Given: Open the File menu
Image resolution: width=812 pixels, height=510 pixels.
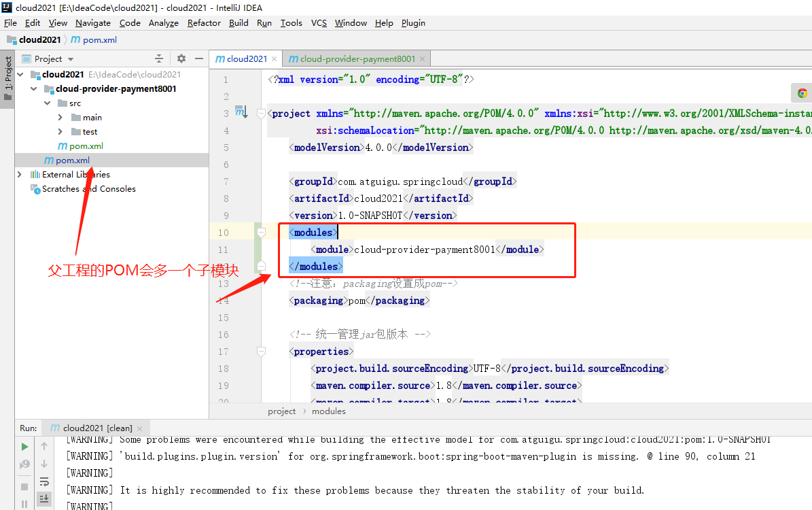Looking at the screenshot, I should pos(10,23).
